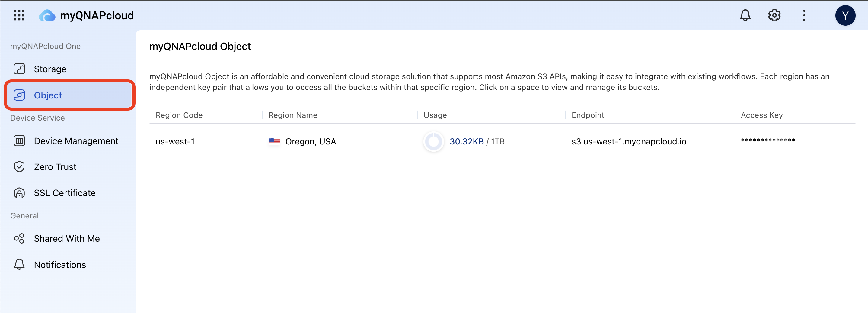Click the s3.us-west-1.myqnapcloud.io endpoint
The height and width of the screenshot is (313, 868).
click(x=629, y=141)
